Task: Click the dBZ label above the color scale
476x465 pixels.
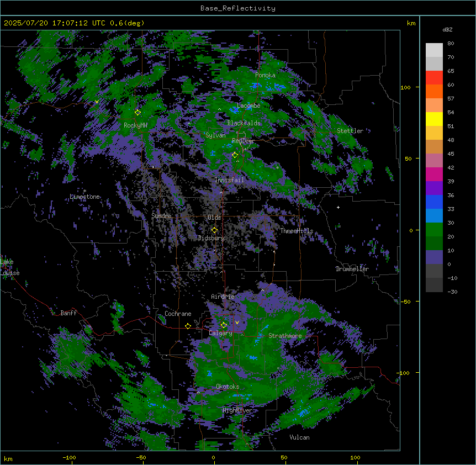Action: (x=447, y=29)
